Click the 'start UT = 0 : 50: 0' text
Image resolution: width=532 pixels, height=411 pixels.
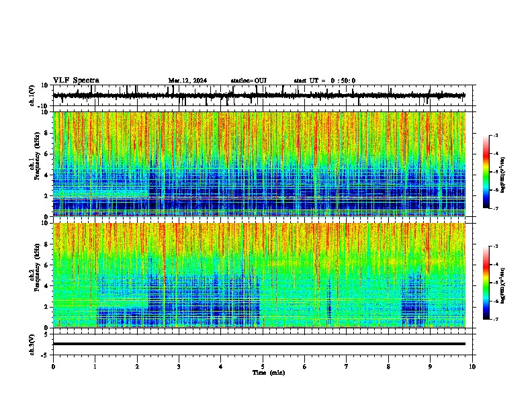(x=324, y=81)
